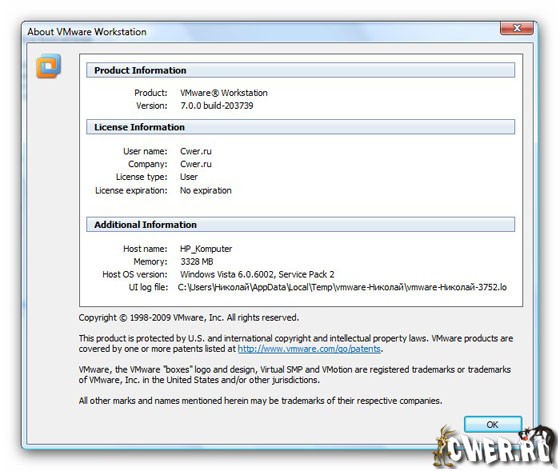Click the User name value Cwer.ru

196,151
